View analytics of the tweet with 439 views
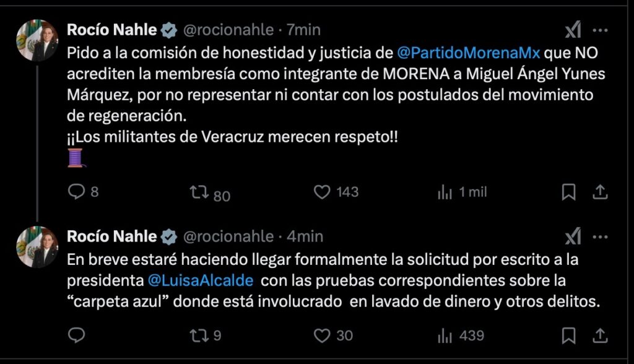 click(x=445, y=336)
